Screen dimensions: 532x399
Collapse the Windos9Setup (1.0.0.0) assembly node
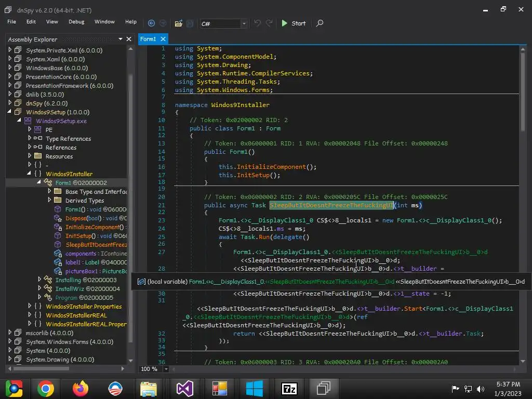(9, 111)
